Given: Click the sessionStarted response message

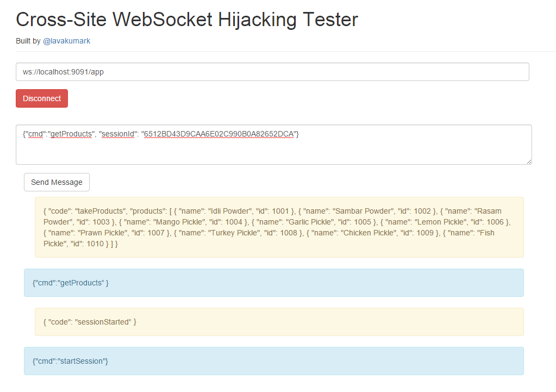Looking at the screenshot, I should pos(279,322).
